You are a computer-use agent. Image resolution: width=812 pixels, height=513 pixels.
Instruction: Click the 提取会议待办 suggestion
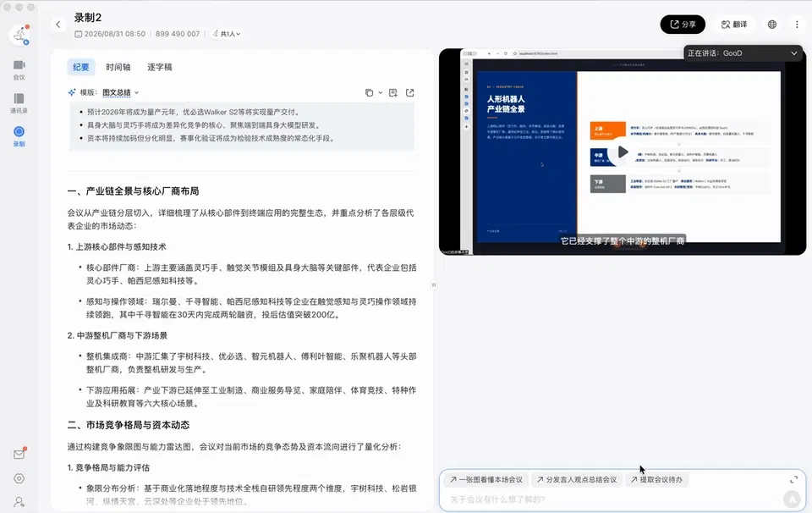[656, 480]
